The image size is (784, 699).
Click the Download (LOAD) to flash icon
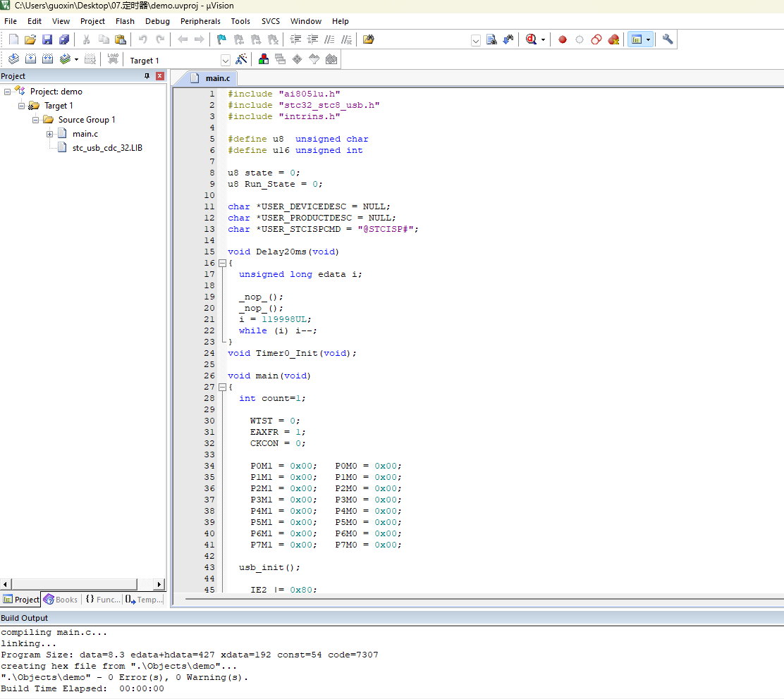coord(113,60)
